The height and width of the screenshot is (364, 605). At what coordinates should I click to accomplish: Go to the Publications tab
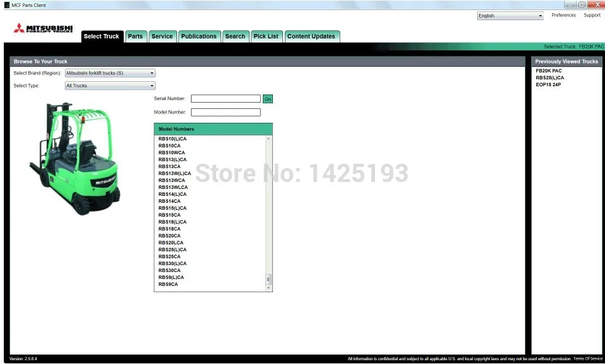point(199,37)
